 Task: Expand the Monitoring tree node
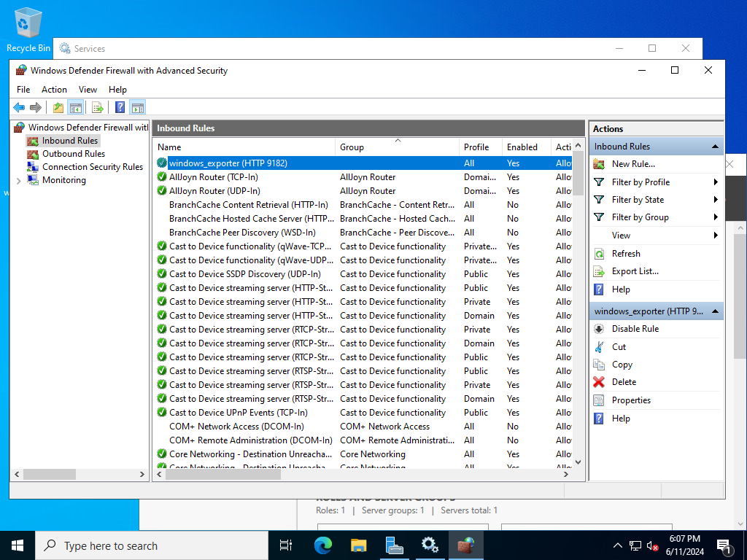click(17, 180)
